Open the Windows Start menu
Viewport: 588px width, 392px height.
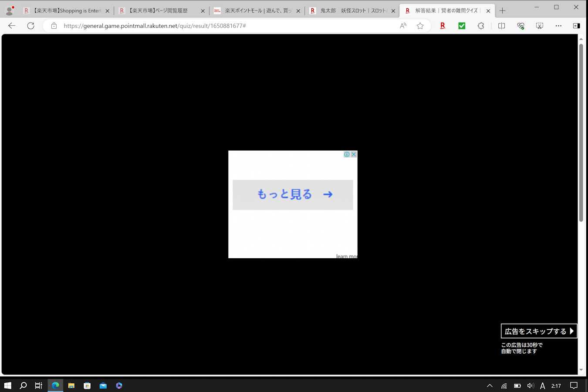[7, 385]
